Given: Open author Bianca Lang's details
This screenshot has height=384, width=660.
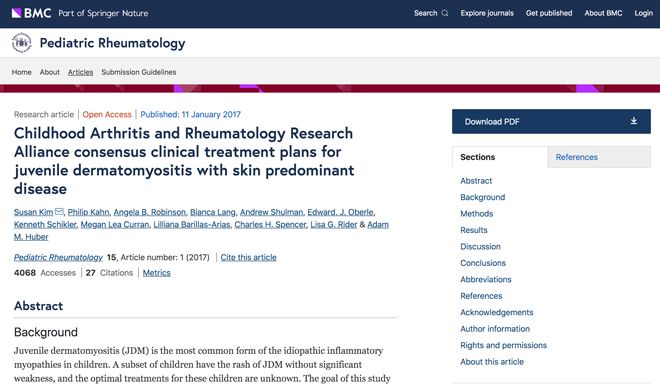Looking at the screenshot, I should click(213, 212).
